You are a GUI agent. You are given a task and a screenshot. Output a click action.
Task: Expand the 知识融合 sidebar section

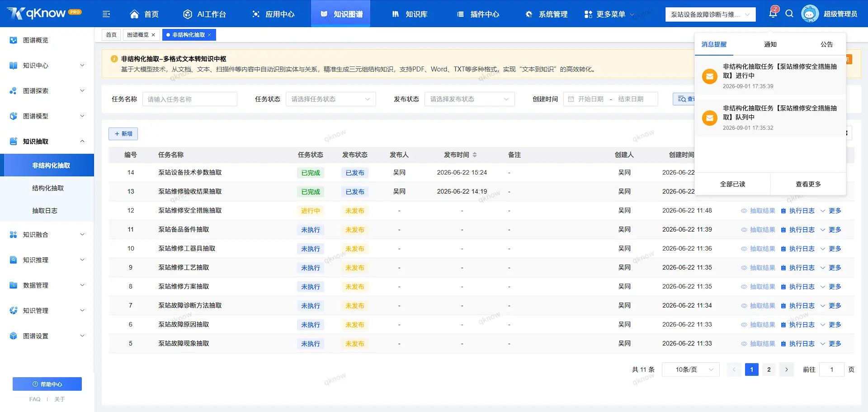coord(47,234)
